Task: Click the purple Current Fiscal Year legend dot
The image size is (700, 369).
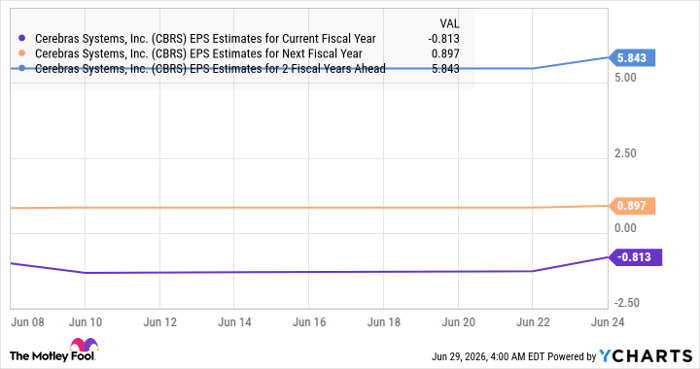Action: 21,38
